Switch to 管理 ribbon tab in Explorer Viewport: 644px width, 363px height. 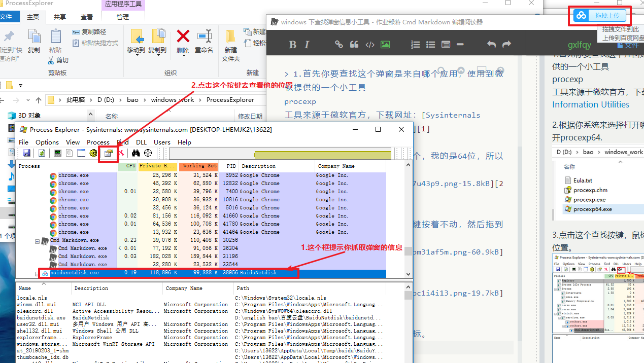point(123,17)
